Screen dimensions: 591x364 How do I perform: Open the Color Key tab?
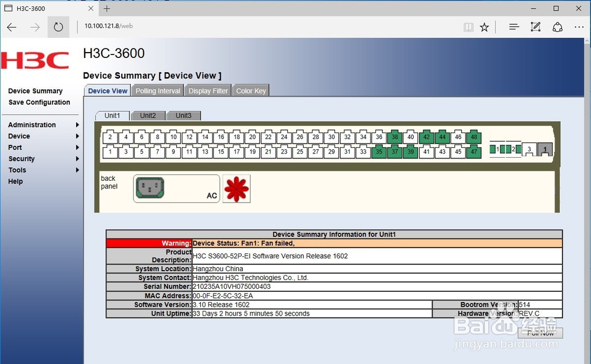tap(251, 91)
